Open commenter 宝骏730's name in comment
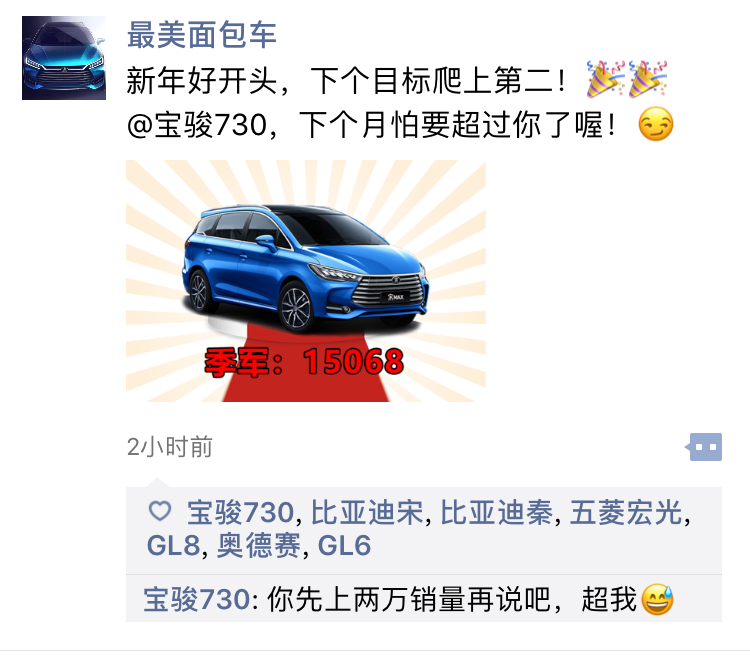Viewport: 750px width, 671px height. click(x=197, y=599)
